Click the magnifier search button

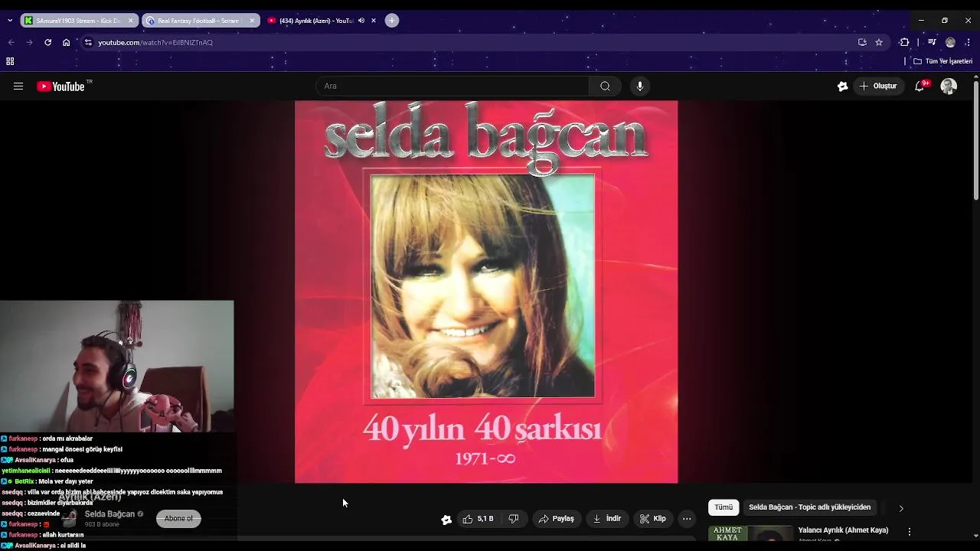pyautogui.click(x=605, y=86)
